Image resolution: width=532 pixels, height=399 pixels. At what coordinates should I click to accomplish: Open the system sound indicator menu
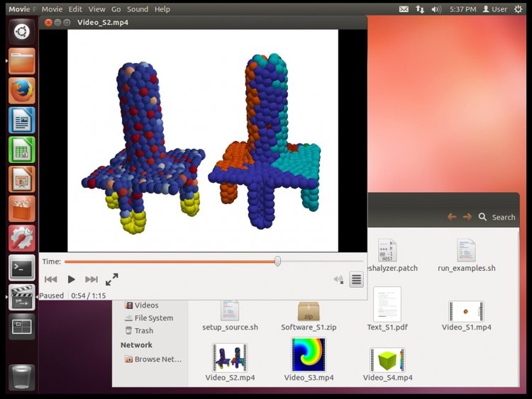tap(436, 9)
